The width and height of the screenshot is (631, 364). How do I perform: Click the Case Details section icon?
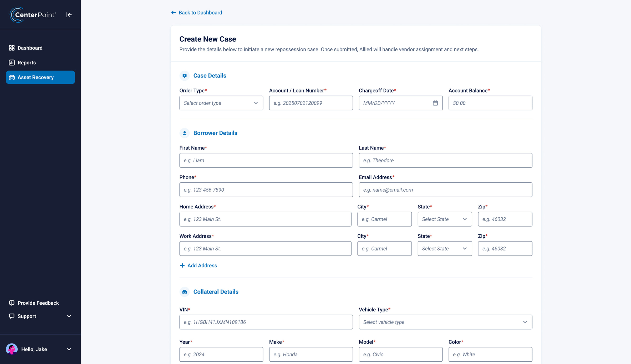[185, 76]
